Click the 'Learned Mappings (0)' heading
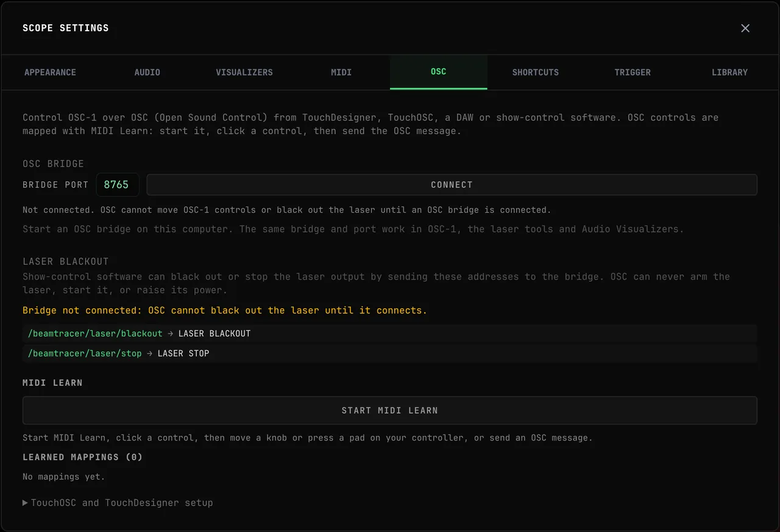Viewport: 780px width, 532px height. point(82,457)
